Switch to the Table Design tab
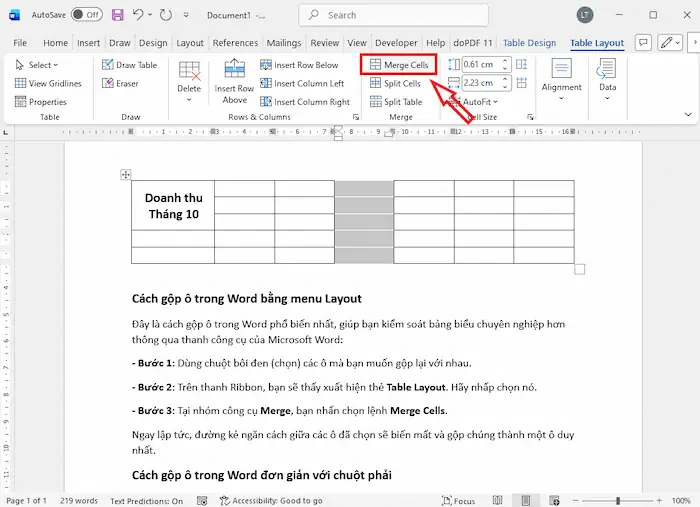This screenshot has height=507, width=700. [529, 43]
